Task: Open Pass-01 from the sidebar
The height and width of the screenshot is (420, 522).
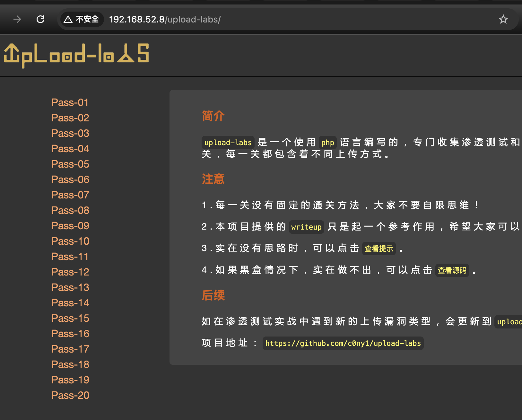Action: click(70, 102)
